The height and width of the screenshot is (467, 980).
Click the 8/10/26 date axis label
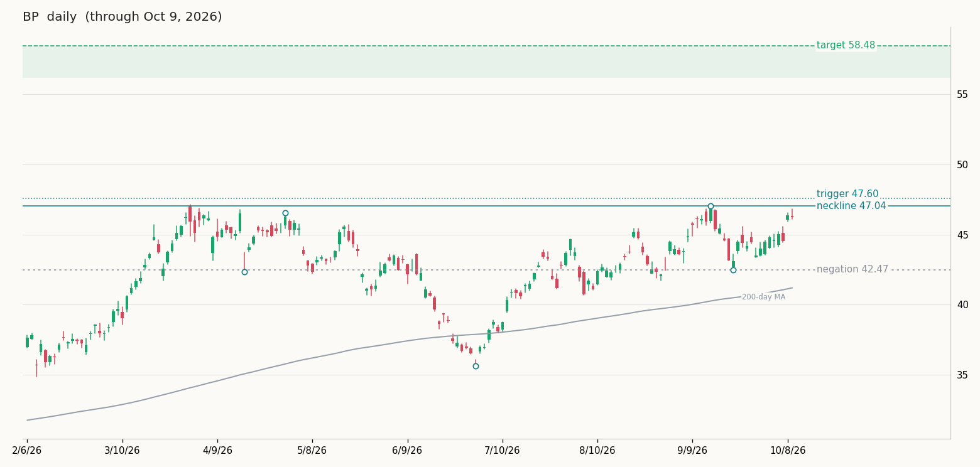point(597,451)
